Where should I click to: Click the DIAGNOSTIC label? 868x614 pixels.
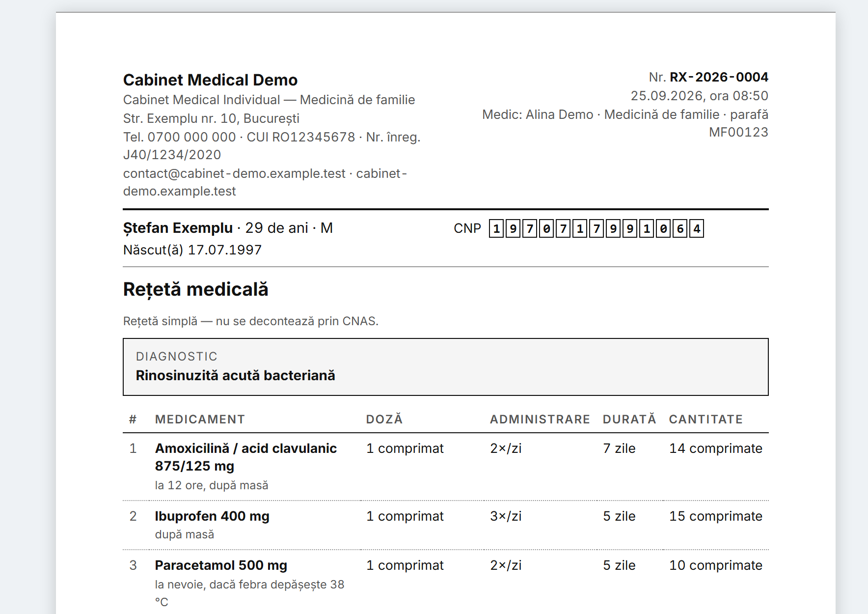pos(177,357)
